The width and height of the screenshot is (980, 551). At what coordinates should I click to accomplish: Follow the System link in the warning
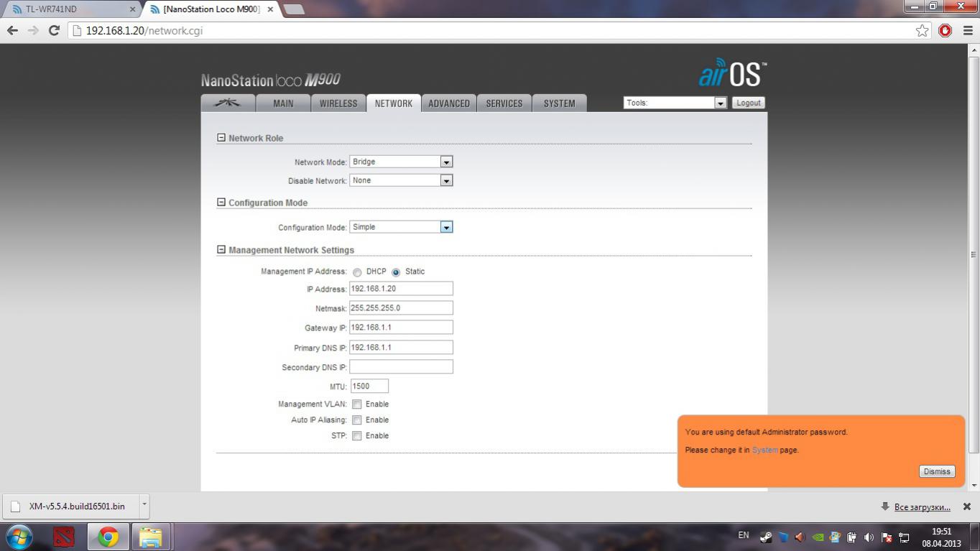(x=764, y=450)
